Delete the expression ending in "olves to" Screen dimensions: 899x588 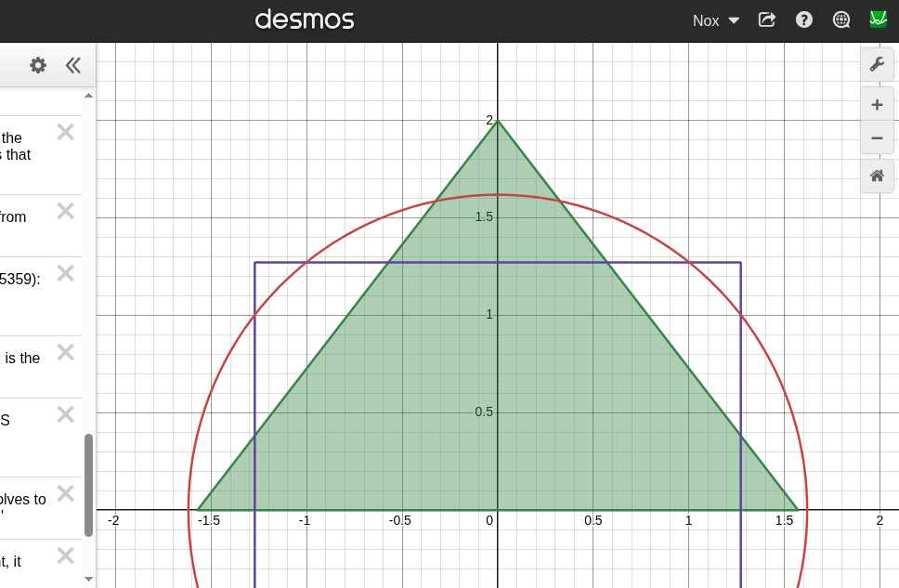click(66, 494)
